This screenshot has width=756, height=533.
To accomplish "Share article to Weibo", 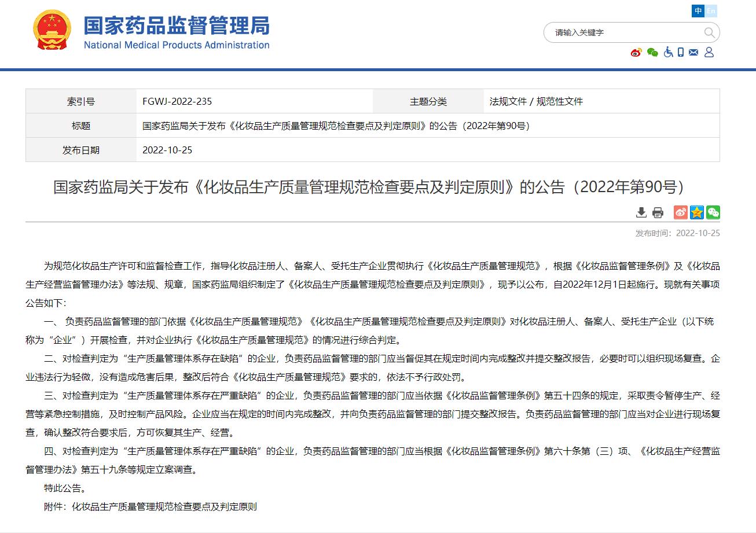I will (681, 212).
